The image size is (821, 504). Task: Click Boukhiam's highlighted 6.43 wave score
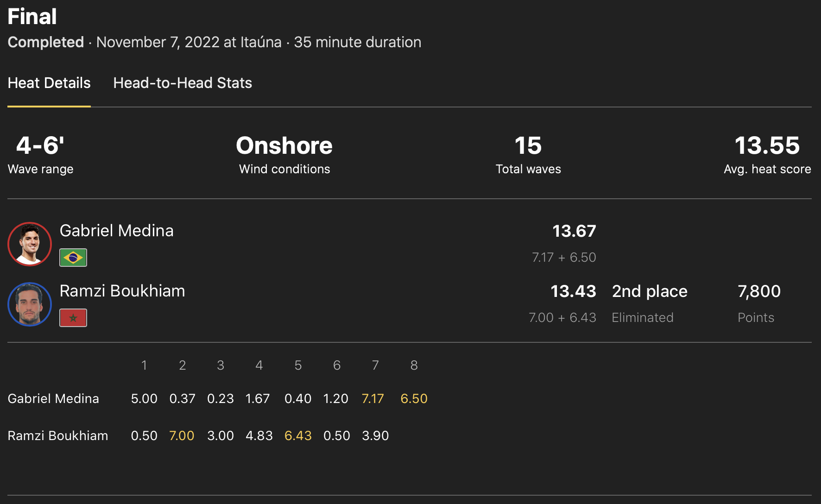(298, 436)
